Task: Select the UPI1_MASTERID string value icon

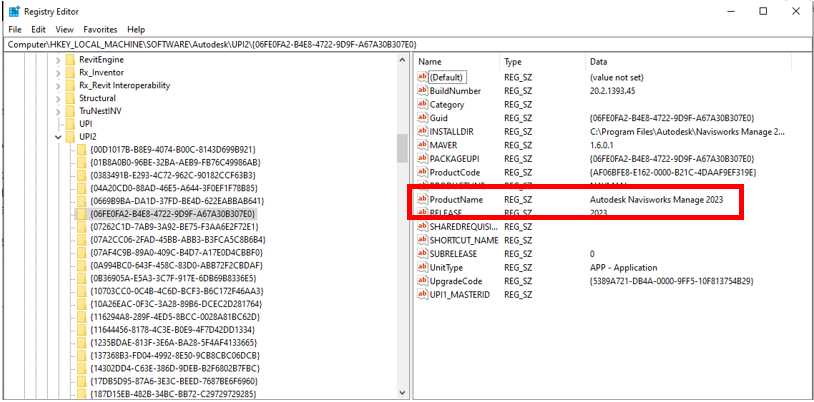Action: [423, 294]
